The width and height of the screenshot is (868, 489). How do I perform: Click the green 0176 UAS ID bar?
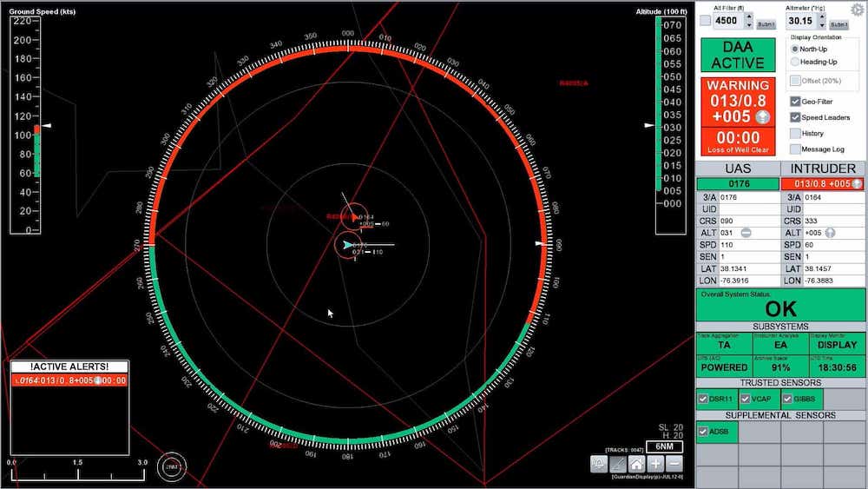coord(738,184)
